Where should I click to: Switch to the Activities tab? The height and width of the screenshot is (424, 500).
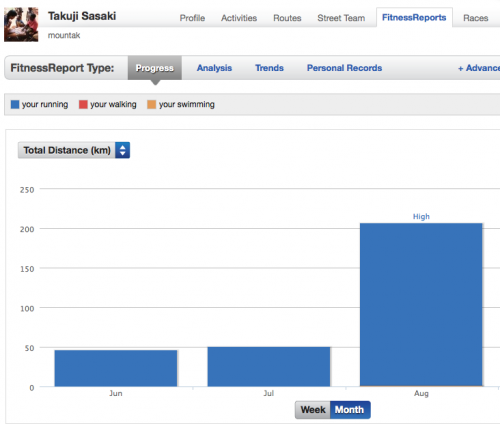(x=239, y=18)
